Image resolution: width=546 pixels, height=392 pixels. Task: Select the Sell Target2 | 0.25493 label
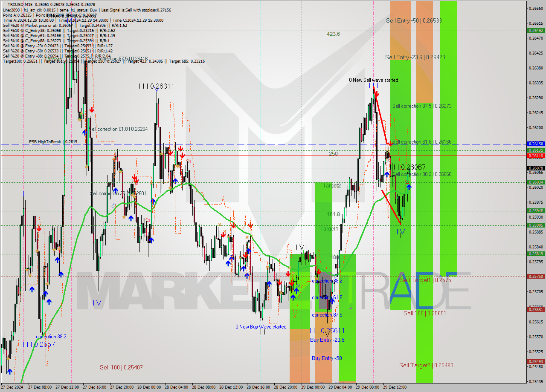coord(426,365)
